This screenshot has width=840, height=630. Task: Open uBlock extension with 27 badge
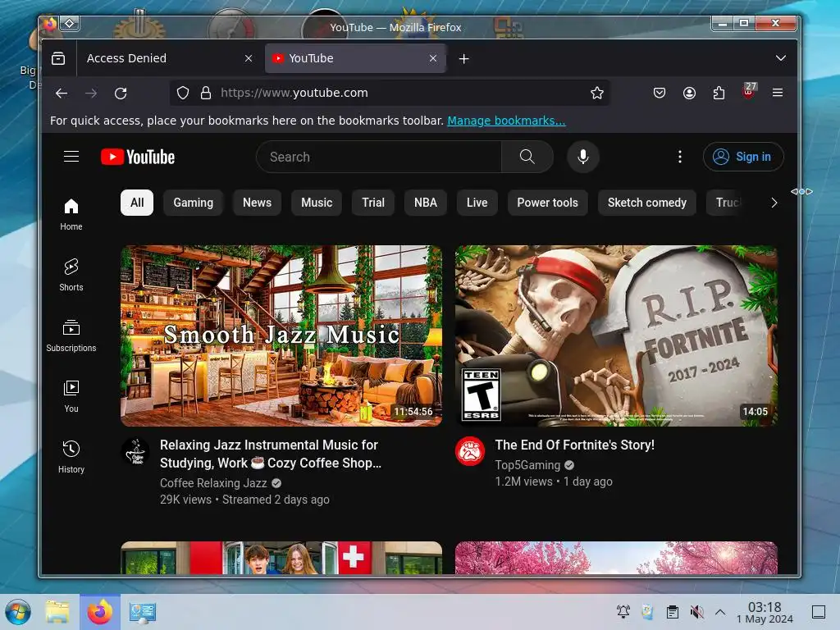[x=748, y=92]
